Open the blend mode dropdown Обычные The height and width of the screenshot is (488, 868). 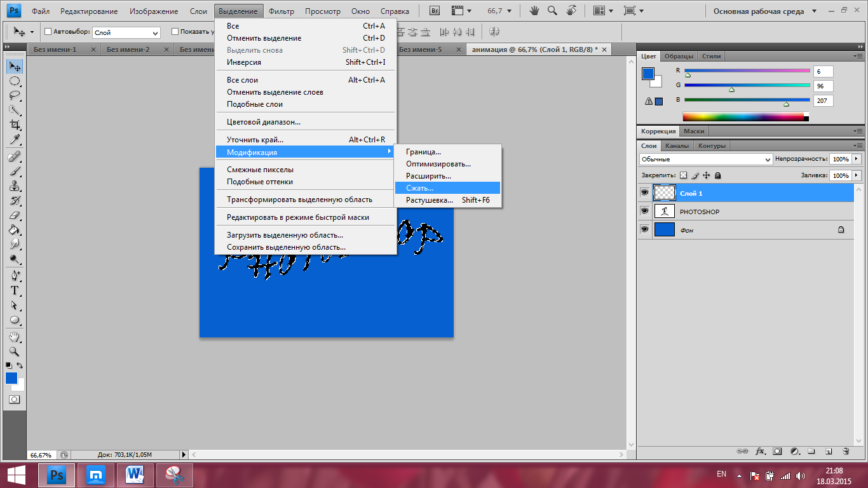tap(706, 159)
